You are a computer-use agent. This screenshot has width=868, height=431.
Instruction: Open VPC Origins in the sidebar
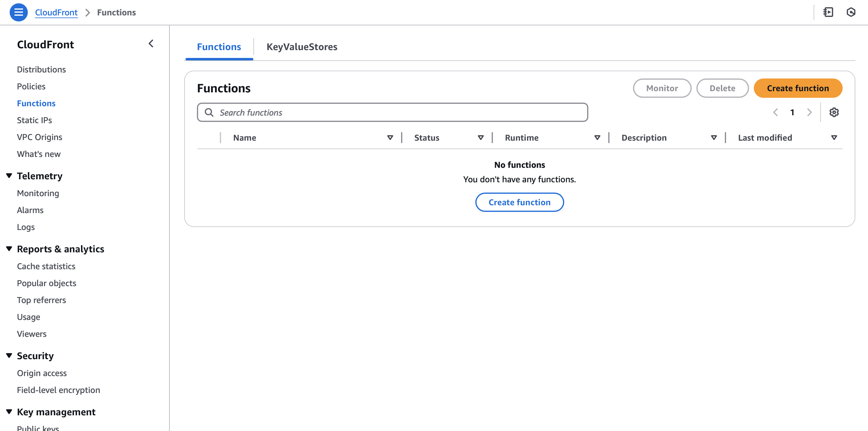(40, 137)
